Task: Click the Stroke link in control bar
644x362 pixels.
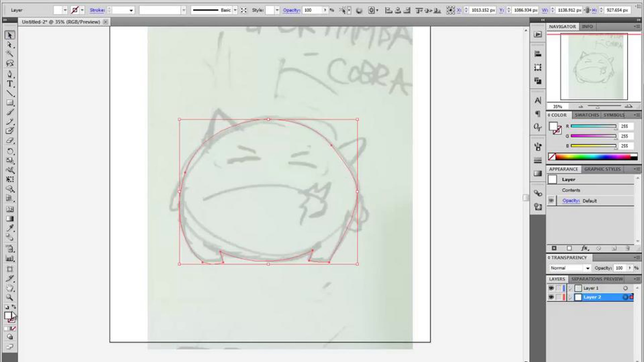Action: pos(97,10)
